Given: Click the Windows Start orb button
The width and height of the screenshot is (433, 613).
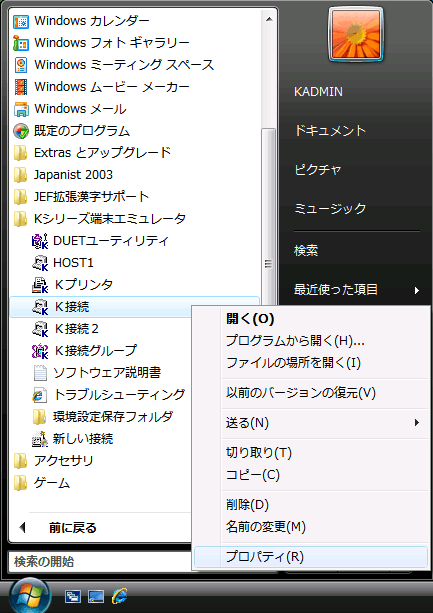Looking at the screenshot, I should coord(30,596).
